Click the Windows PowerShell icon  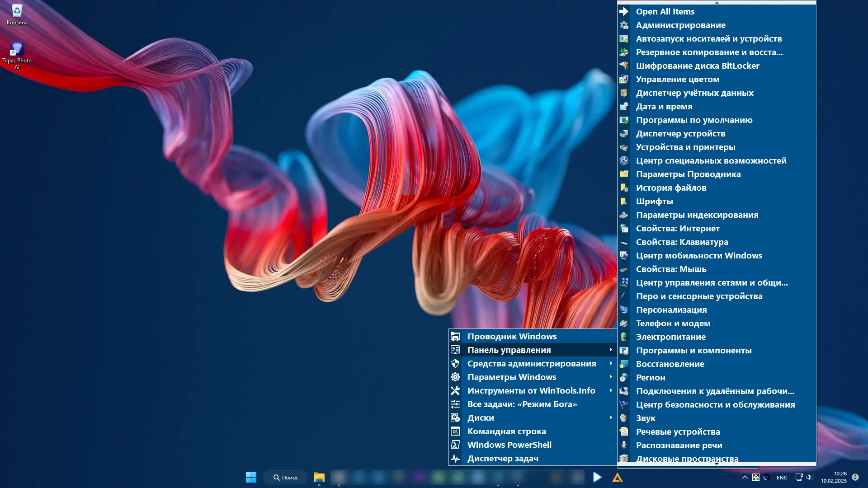point(455,445)
